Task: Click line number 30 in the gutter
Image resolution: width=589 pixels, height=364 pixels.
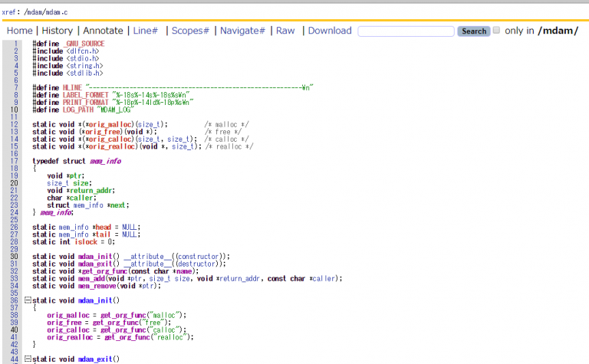Action: (15, 256)
